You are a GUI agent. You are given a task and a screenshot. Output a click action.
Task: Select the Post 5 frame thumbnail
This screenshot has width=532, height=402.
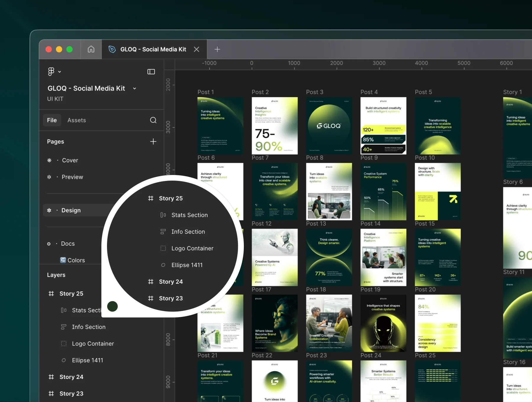click(x=438, y=126)
